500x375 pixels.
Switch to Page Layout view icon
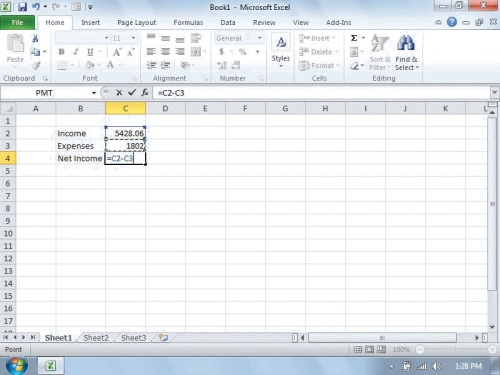coord(369,349)
